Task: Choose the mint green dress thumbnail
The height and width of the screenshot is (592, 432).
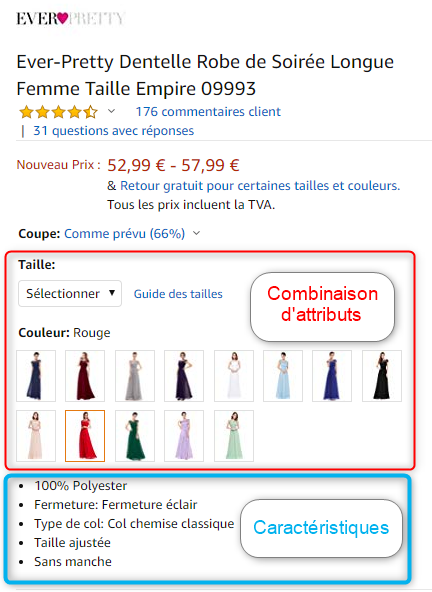Action: (x=234, y=436)
